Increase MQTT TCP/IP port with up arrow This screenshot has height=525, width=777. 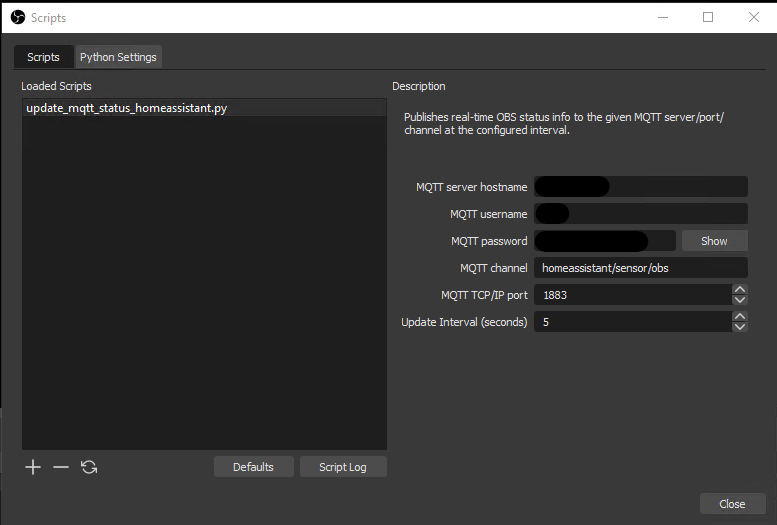coord(740,290)
